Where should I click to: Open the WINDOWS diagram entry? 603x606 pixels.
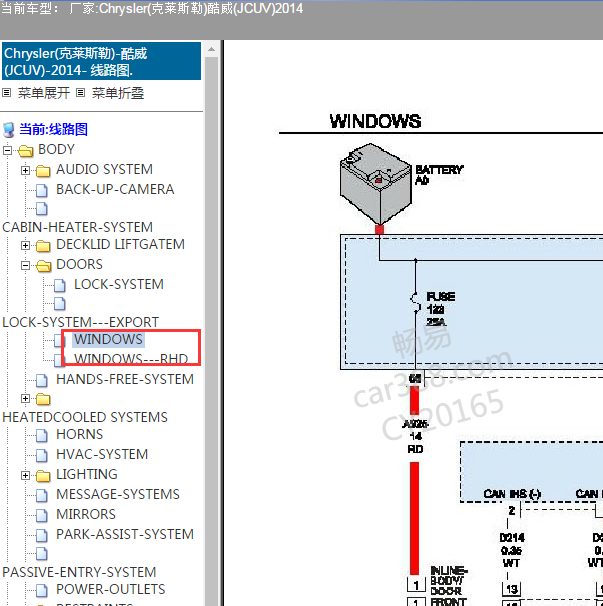pyautogui.click(x=108, y=339)
